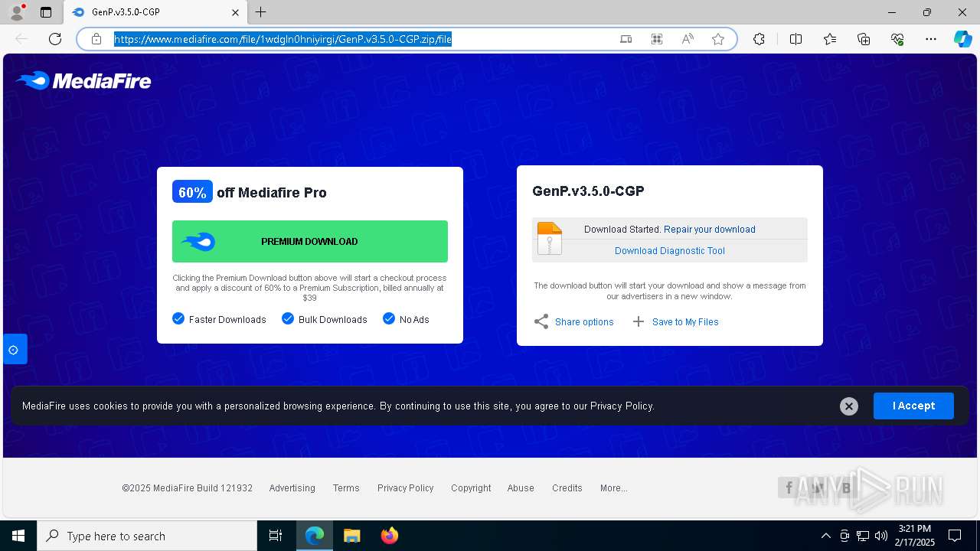This screenshot has height=551, width=980.
Task: Close the GenP.v3.5.0-CGP tab
Action: pyautogui.click(x=236, y=12)
